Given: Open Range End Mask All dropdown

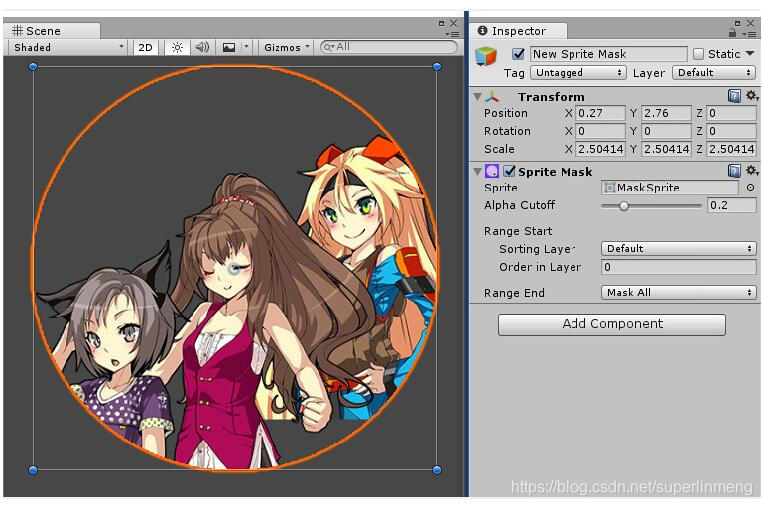Looking at the screenshot, I should point(678,293).
